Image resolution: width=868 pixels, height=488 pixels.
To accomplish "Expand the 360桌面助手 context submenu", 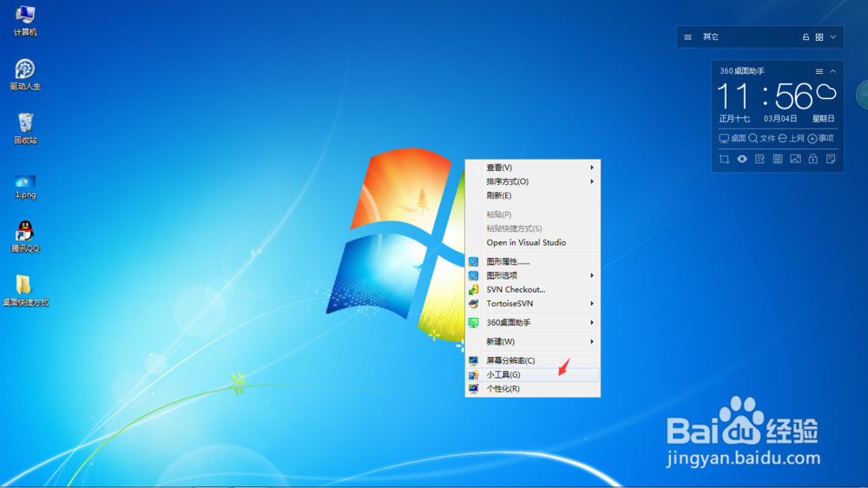I will 533,322.
